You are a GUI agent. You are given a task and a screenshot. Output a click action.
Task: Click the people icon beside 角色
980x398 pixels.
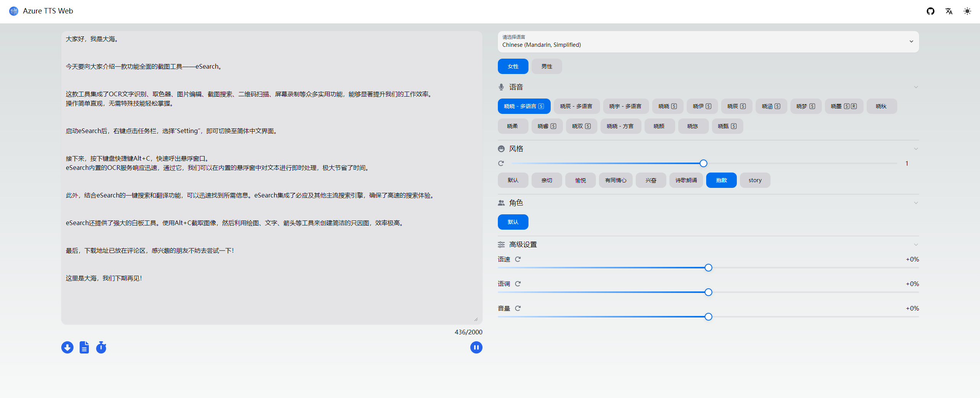(501, 203)
